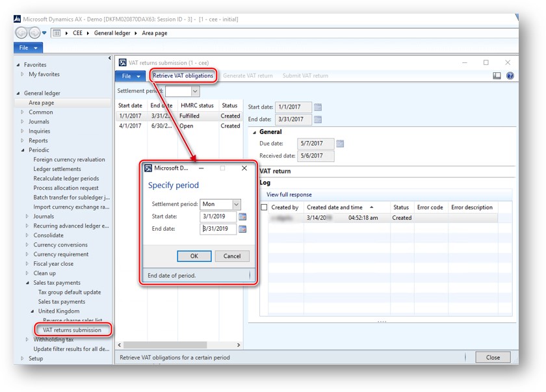
Task: Click End date field in dialog
Action: tap(218, 229)
